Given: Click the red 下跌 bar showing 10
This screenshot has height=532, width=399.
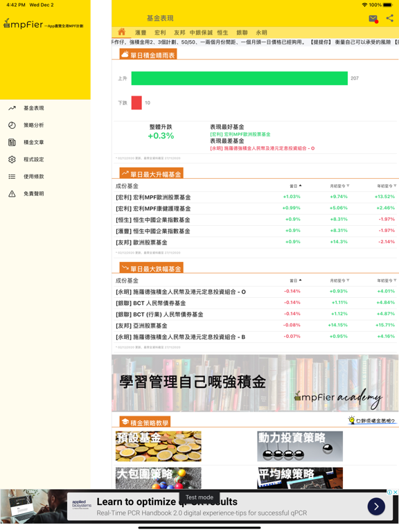Looking at the screenshot, I should [136, 103].
